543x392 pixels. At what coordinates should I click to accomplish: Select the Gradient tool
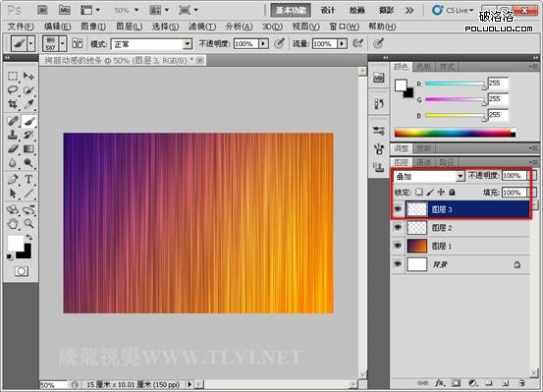(28, 148)
